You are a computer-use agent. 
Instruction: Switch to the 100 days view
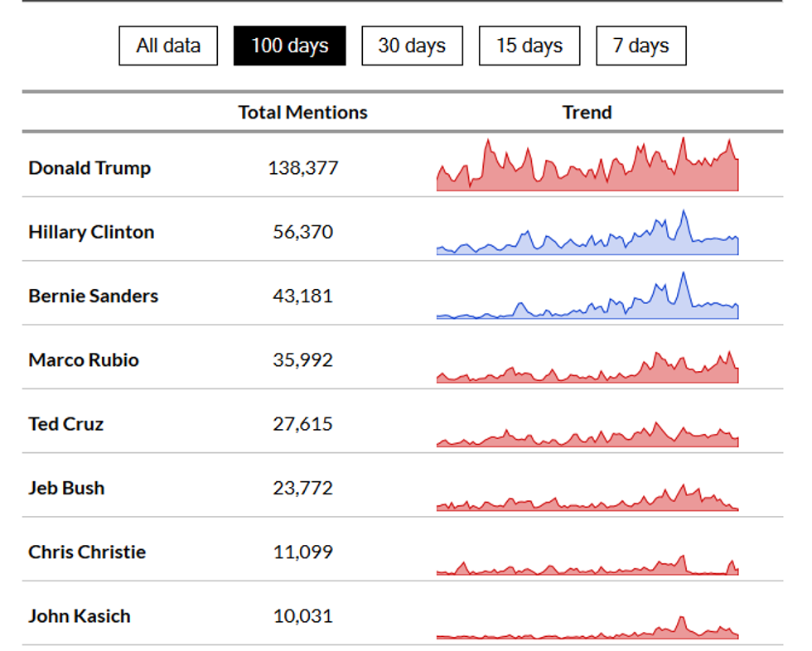[289, 46]
